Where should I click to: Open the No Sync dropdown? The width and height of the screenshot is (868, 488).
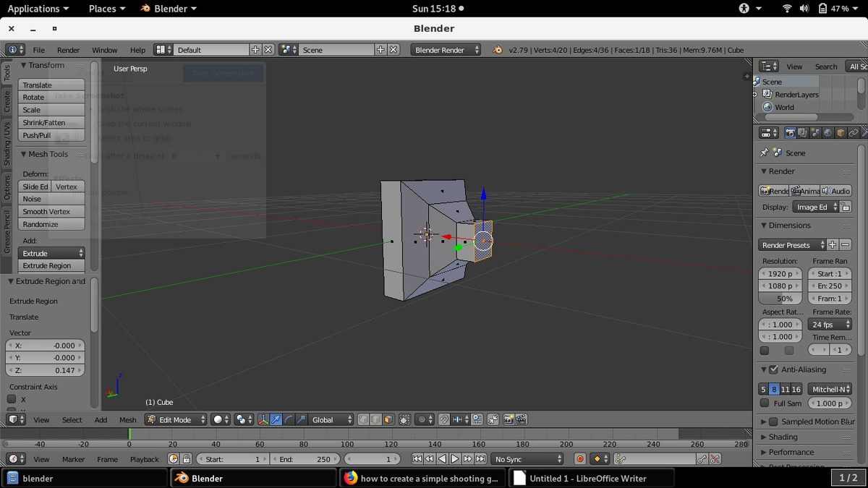pos(528,459)
